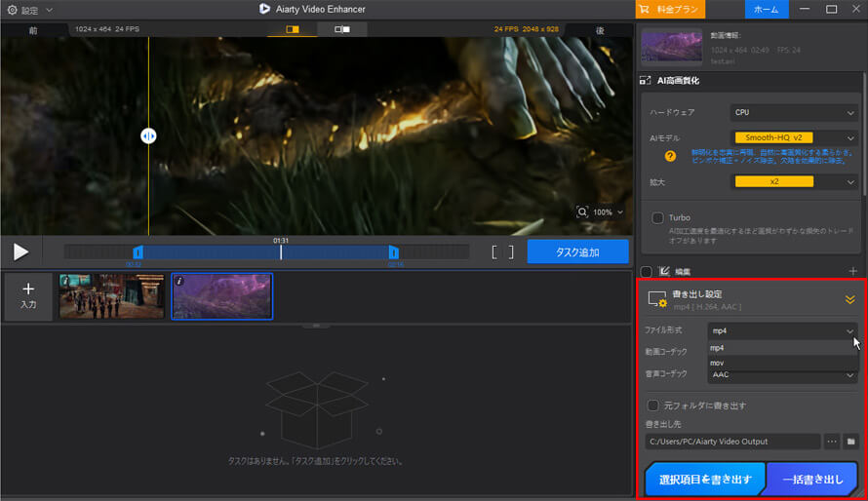Click the panel splitter handle below thumbnails

[317, 326]
